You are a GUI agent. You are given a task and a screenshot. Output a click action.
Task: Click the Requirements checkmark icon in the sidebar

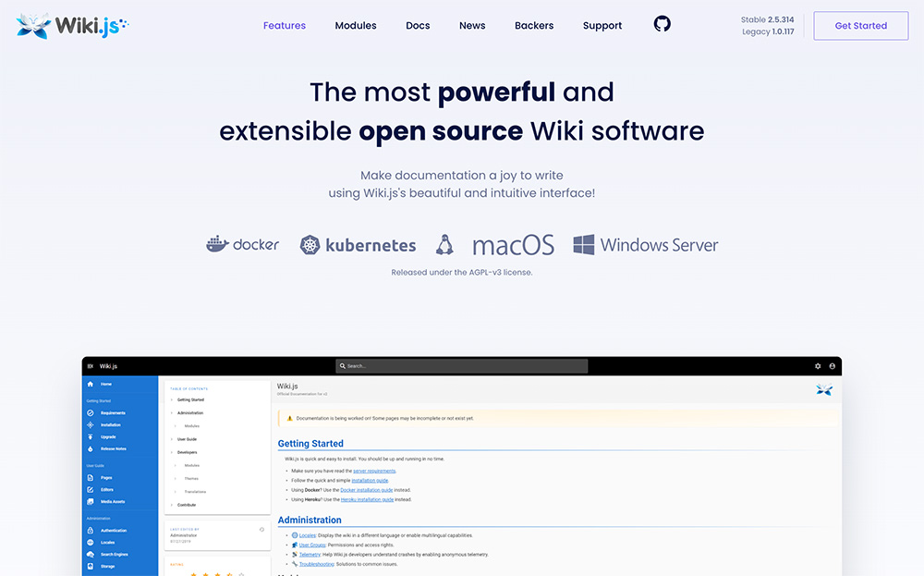pyautogui.click(x=91, y=412)
